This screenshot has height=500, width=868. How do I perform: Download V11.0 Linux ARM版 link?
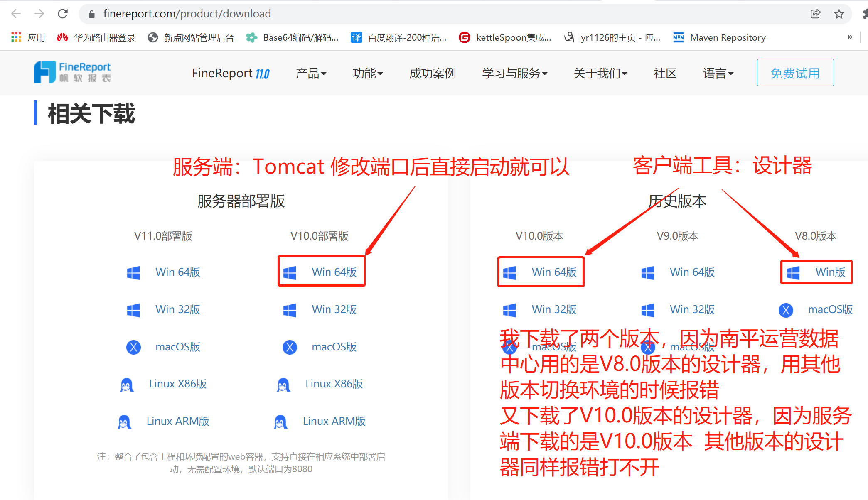(x=178, y=421)
